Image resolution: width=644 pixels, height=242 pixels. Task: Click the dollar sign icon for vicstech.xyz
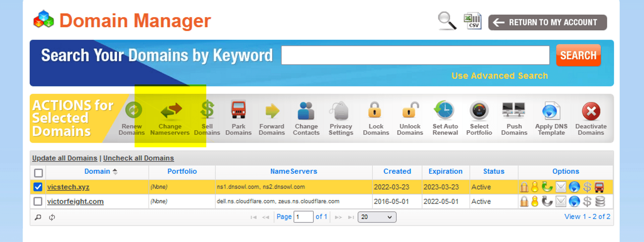tap(587, 187)
